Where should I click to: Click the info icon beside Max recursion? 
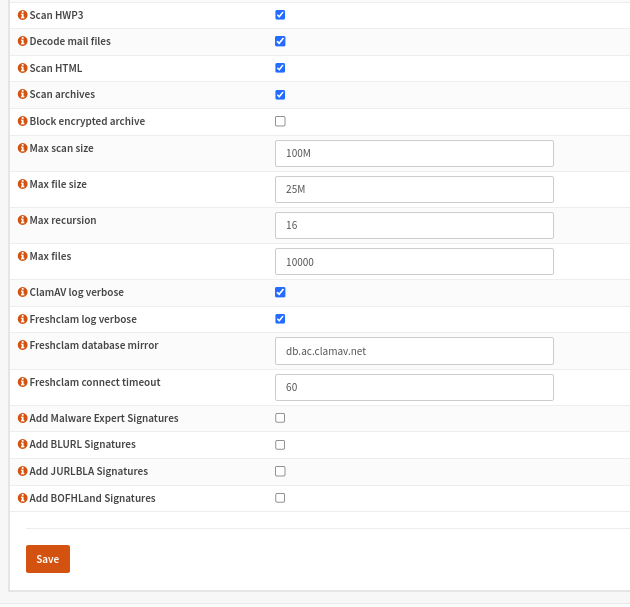22,220
